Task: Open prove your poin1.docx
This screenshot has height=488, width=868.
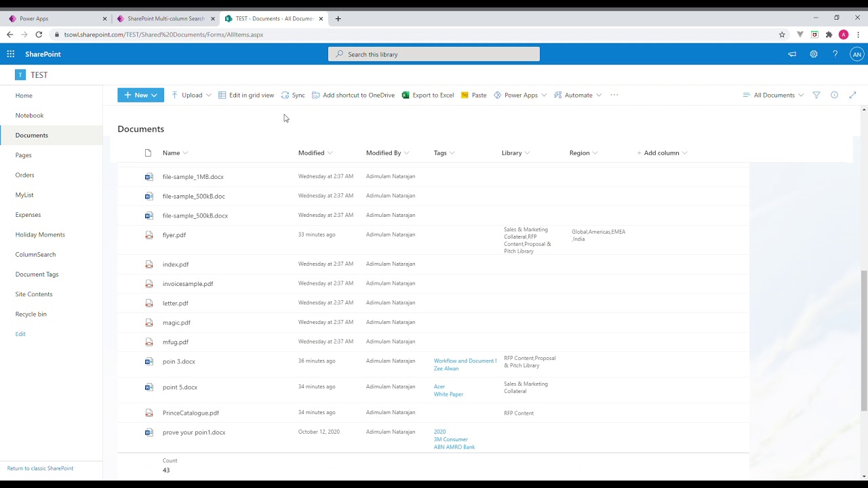Action: (x=194, y=432)
